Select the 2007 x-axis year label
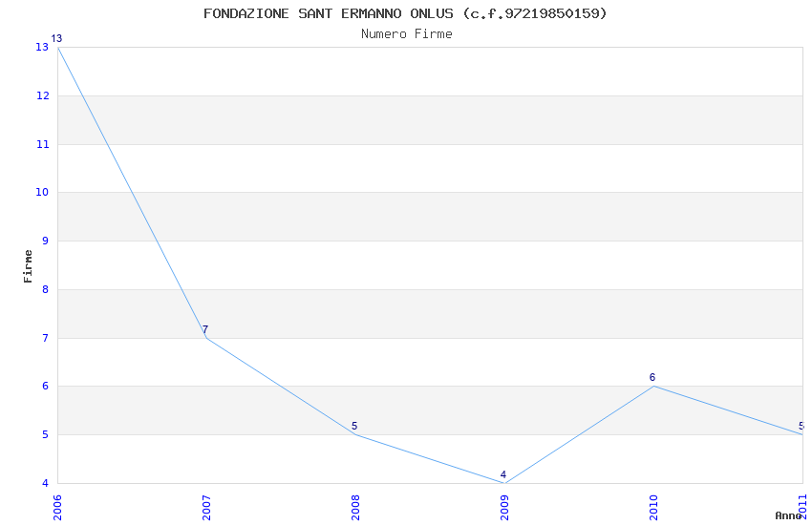The height and width of the screenshot is (525, 812). 206,507
